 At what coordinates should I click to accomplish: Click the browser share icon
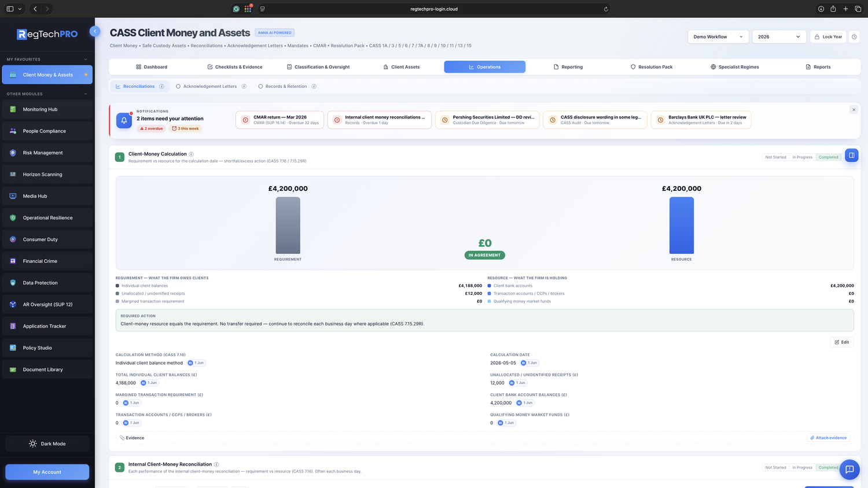click(833, 9)
